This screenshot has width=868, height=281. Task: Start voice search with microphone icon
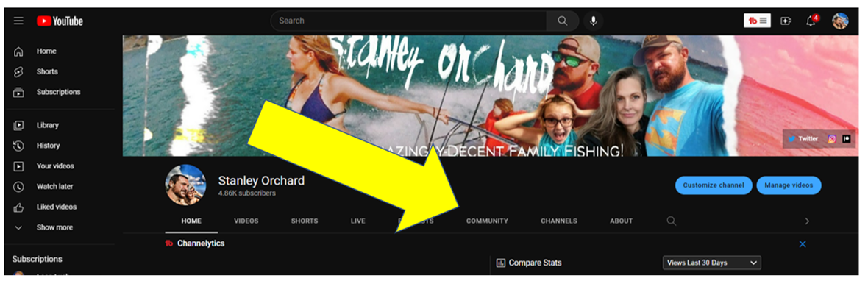tap(594, 21)
